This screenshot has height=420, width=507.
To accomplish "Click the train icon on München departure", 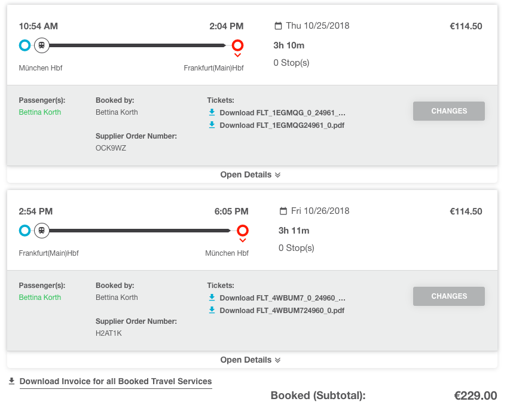I will [x=41, y=45].
